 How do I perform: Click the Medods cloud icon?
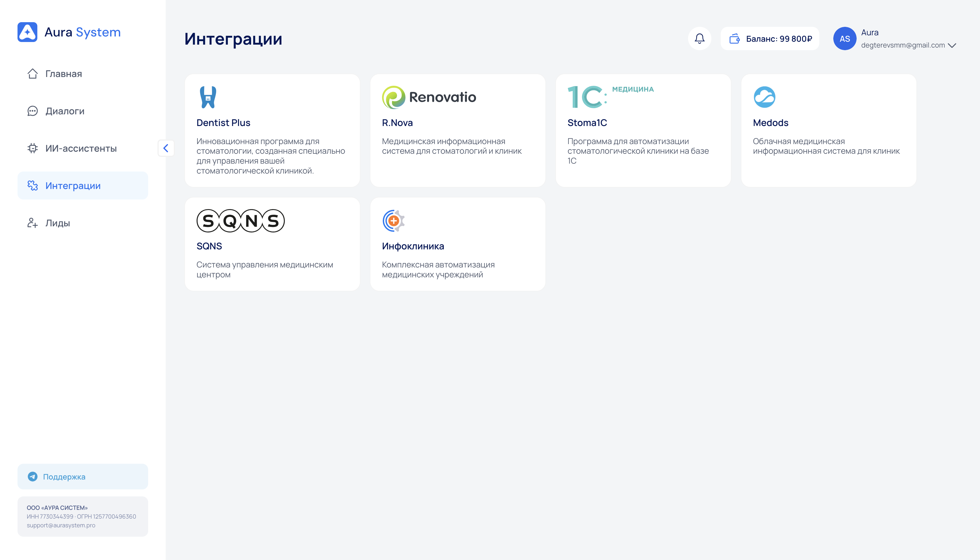[764, 97]
